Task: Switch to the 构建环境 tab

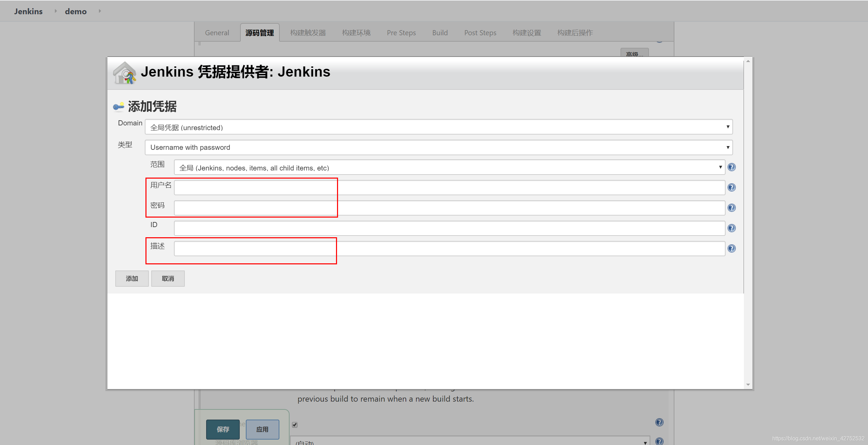Action: [x=356, y=33]
